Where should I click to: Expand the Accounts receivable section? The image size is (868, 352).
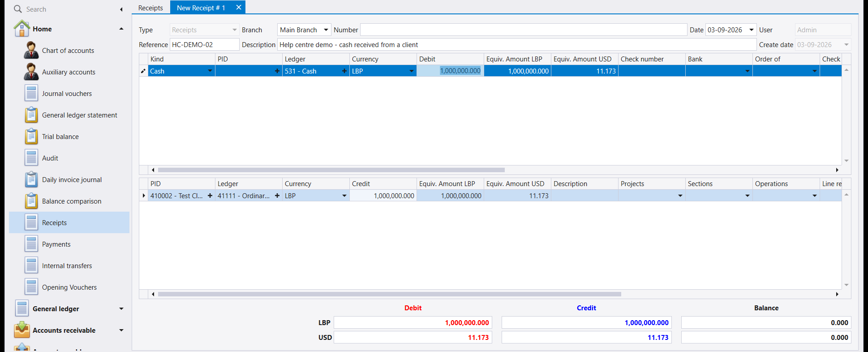click(121, 330)
